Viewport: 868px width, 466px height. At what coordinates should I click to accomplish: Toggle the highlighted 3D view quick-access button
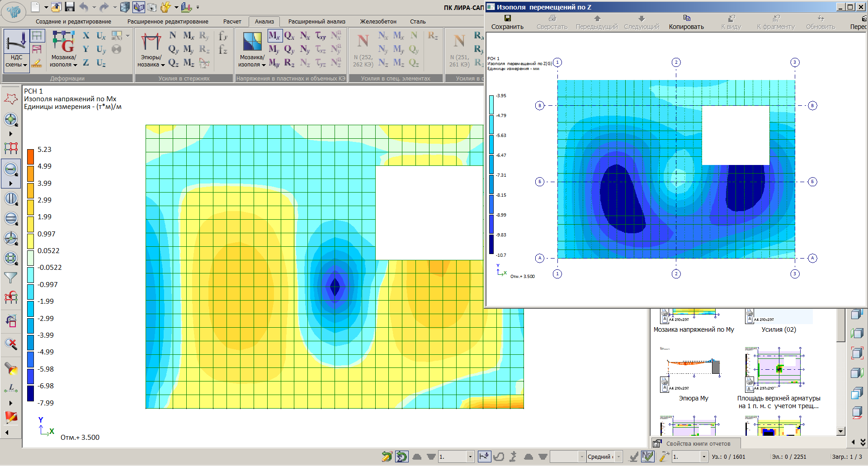(139, 7)
